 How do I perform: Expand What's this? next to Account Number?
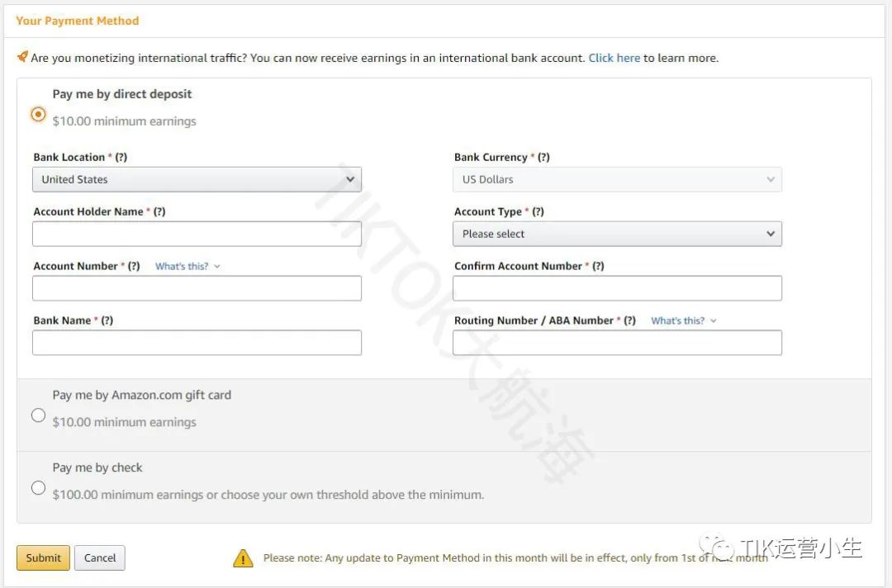pos(187,267)
